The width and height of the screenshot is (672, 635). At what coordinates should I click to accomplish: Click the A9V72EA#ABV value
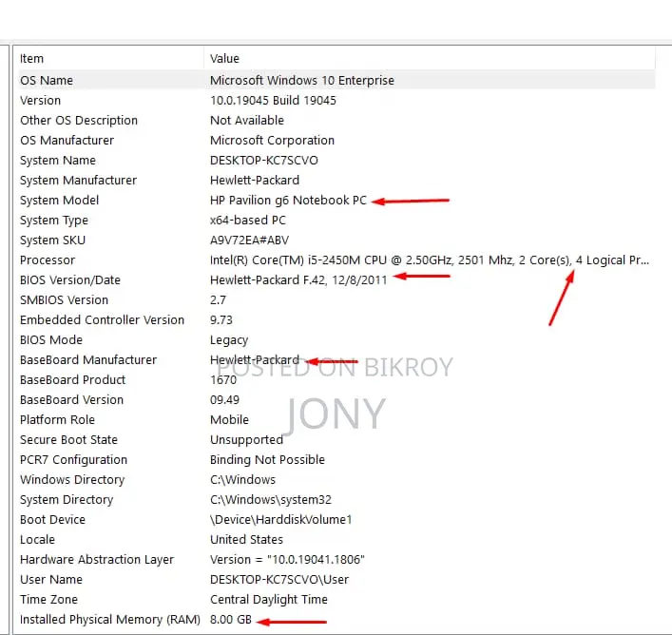[x=249, y=241]
